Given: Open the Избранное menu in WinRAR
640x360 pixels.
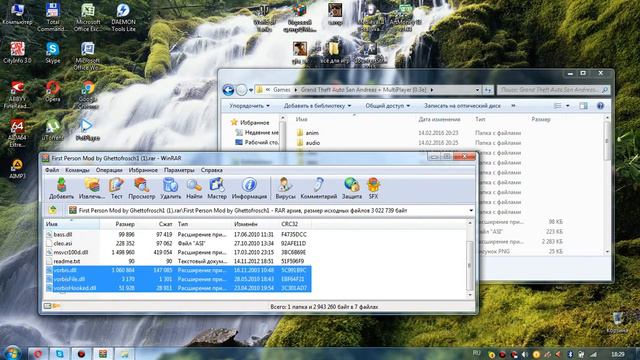Looking at the screenshot, I should pos(143,170).
